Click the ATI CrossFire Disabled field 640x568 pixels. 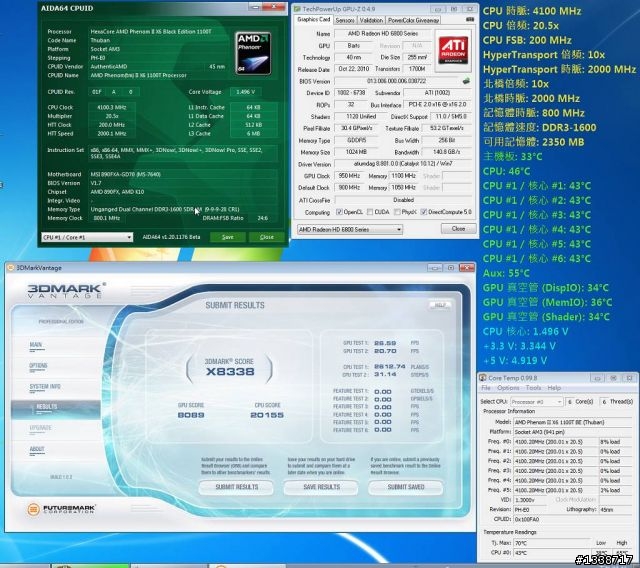click(403, 200)
